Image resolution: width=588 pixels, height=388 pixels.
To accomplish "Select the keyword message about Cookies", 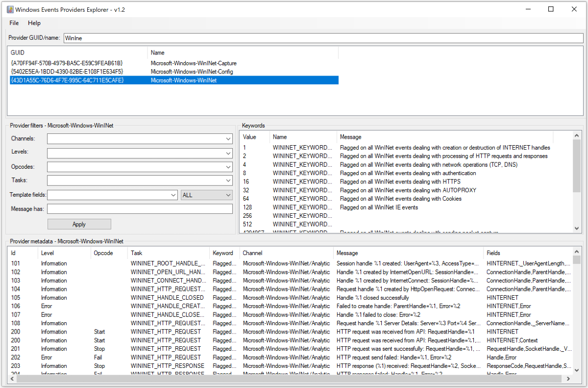I will pos(400,199).
